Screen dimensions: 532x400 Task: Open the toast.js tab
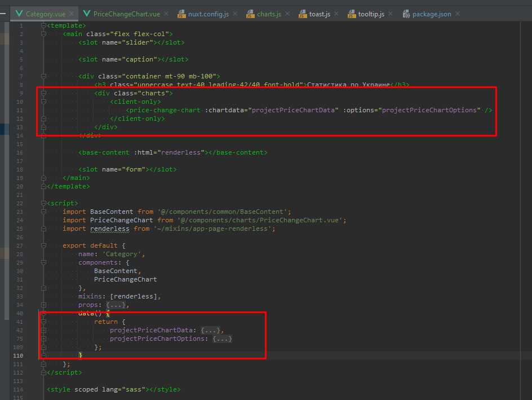pyautogui.click(x=320, y=14)
